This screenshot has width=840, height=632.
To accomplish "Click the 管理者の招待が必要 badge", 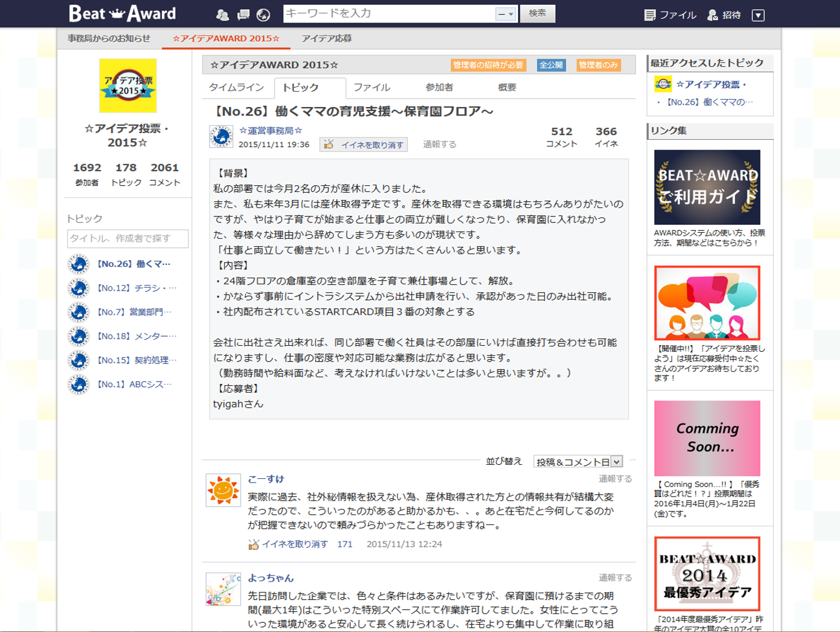I will tap(488, 65).
